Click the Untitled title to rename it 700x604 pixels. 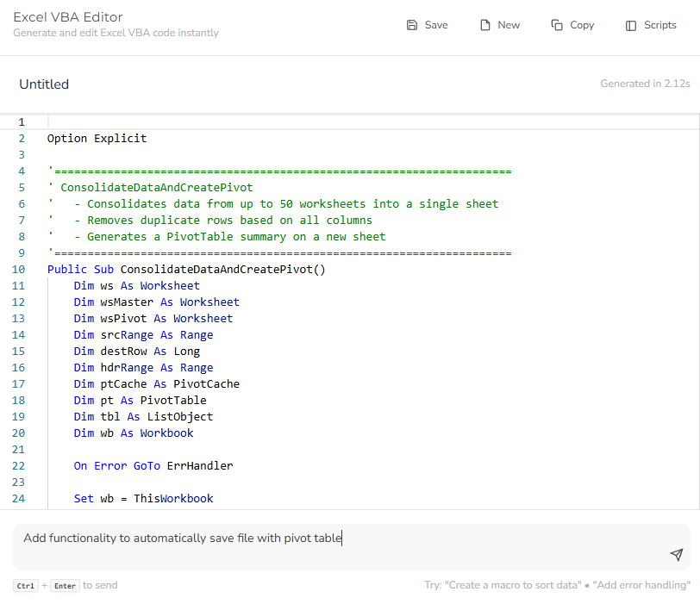coord(44,84)
